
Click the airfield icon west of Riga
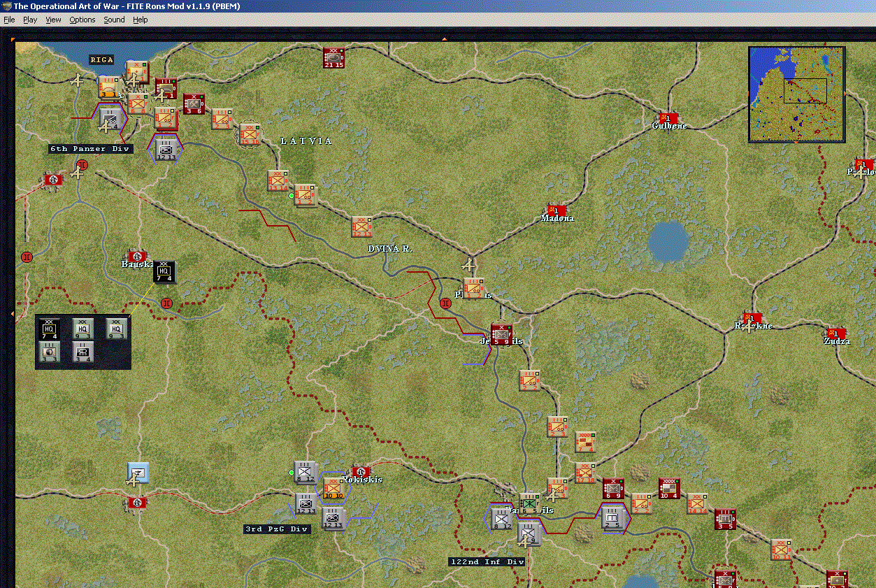pos(78,81)
